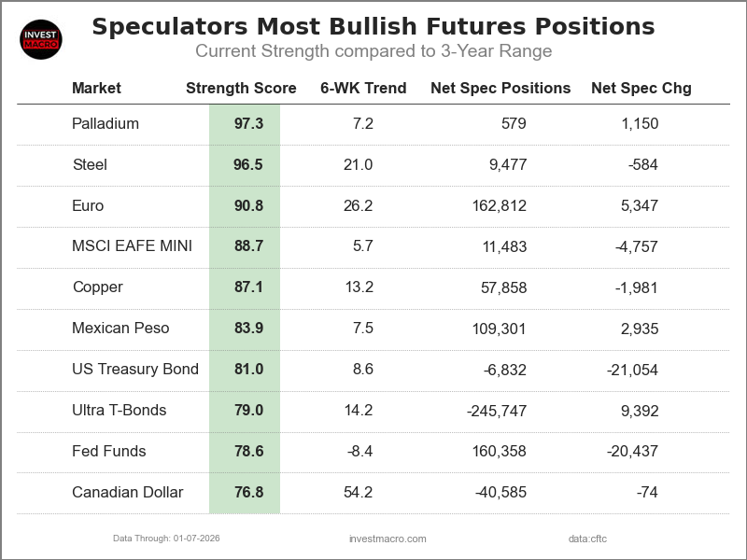Screen dimensions: 747x560
Task: Open the investmacro.com link in footer
Action: [388, 539]
